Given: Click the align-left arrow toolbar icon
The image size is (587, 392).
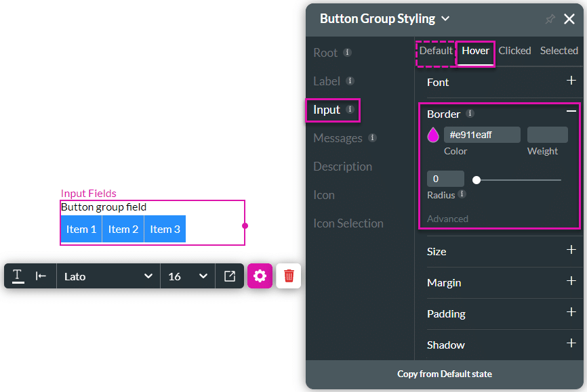Looking at the screenshot, I should pos(41,276).
